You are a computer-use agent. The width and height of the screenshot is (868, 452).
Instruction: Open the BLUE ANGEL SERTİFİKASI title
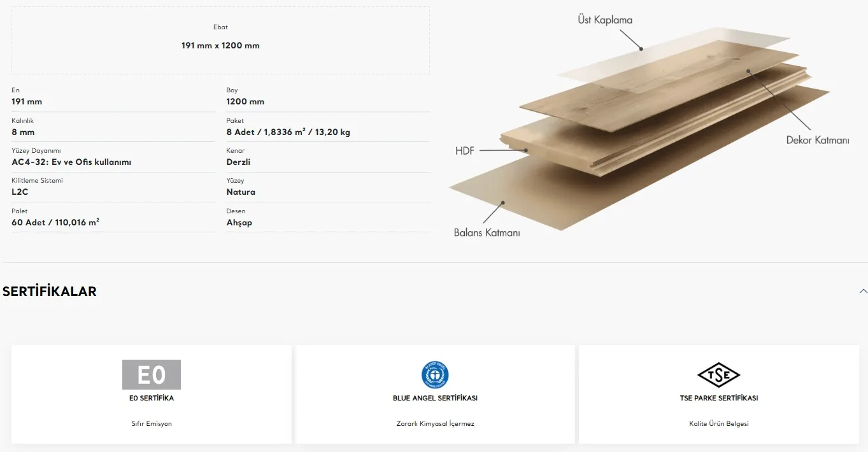[435, 399]
